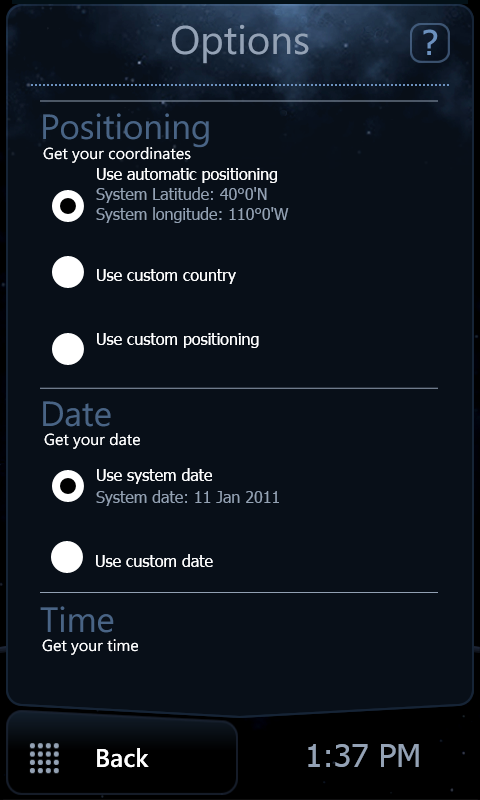Image resolution: width=480 pixels, height=800 pixels.
Task: Click the Positioning section heading
Action: pyautogui.click(x=125, y=128)
